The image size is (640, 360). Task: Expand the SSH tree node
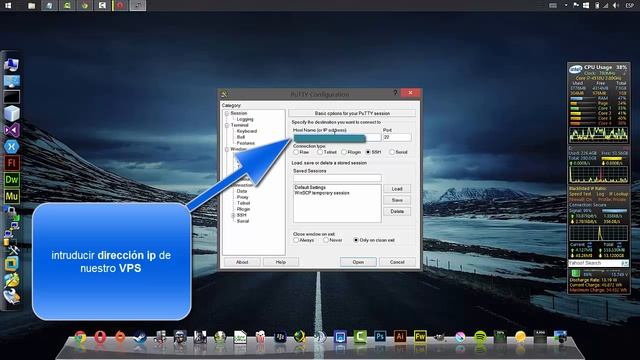[233, 215]
